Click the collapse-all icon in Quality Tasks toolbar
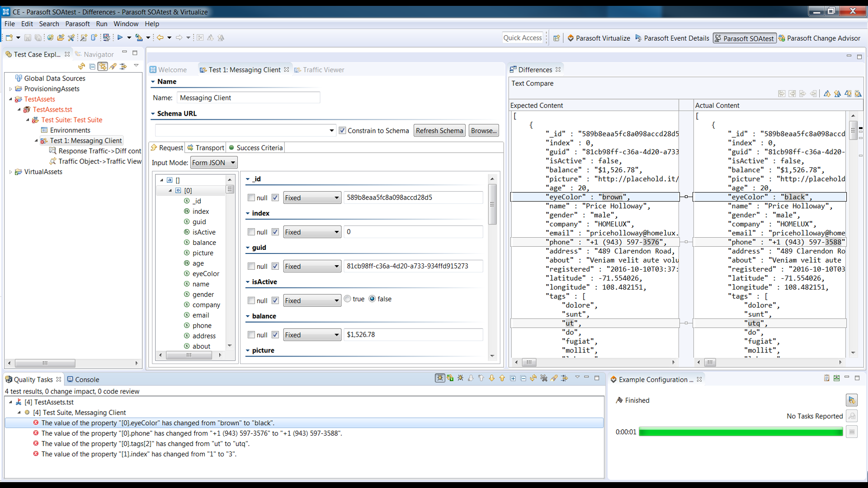 (x=524, y=378)
